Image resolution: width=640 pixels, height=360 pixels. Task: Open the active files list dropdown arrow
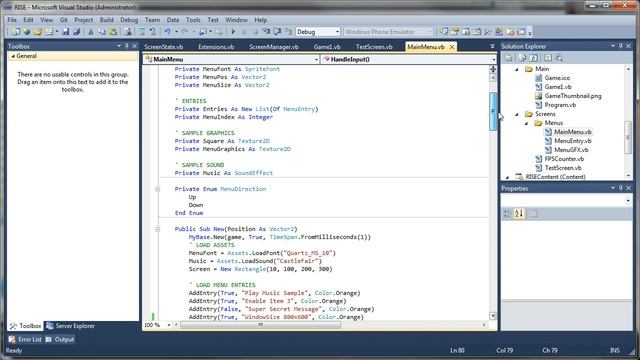point(492,47)
